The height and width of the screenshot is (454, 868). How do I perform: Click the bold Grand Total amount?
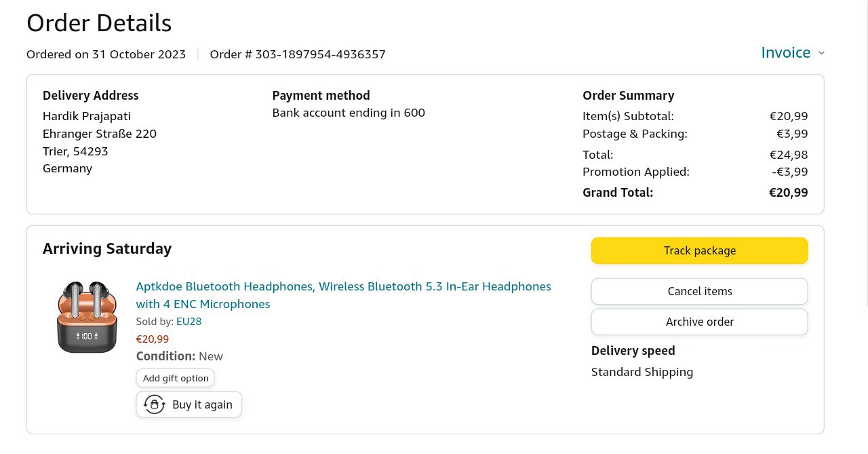click(x=788, y=193)
